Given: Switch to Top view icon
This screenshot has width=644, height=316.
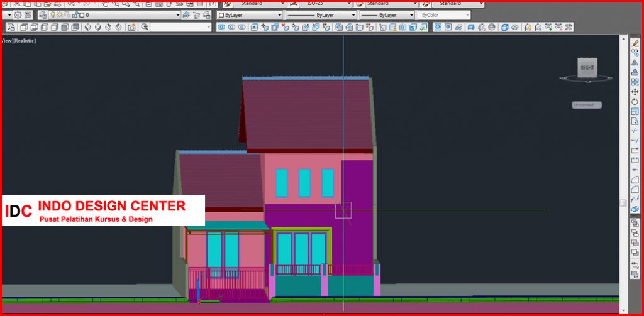Looking at the screenshot, I should point(24,28).
